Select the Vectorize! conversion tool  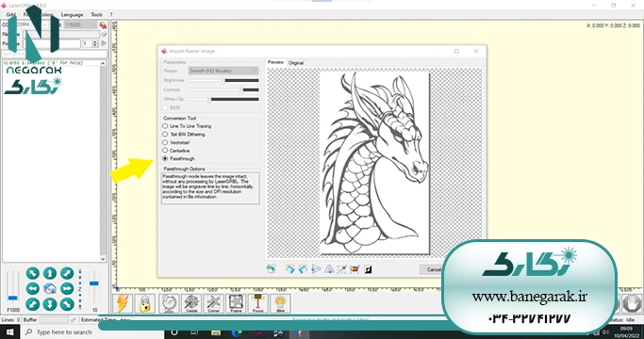176,142
